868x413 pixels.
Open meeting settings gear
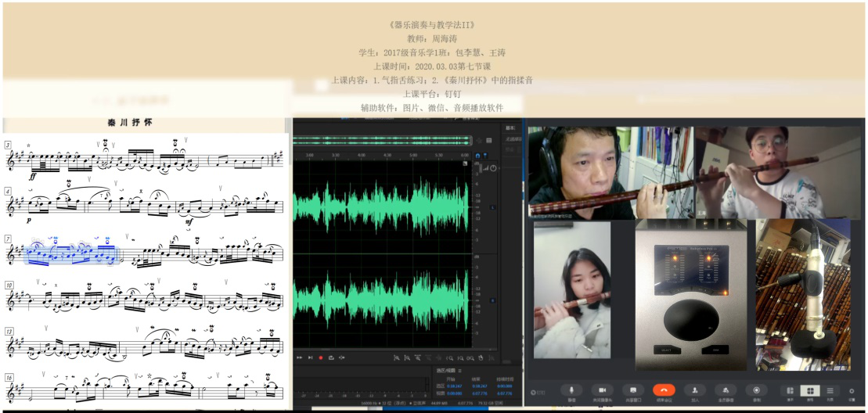[852, 390]
